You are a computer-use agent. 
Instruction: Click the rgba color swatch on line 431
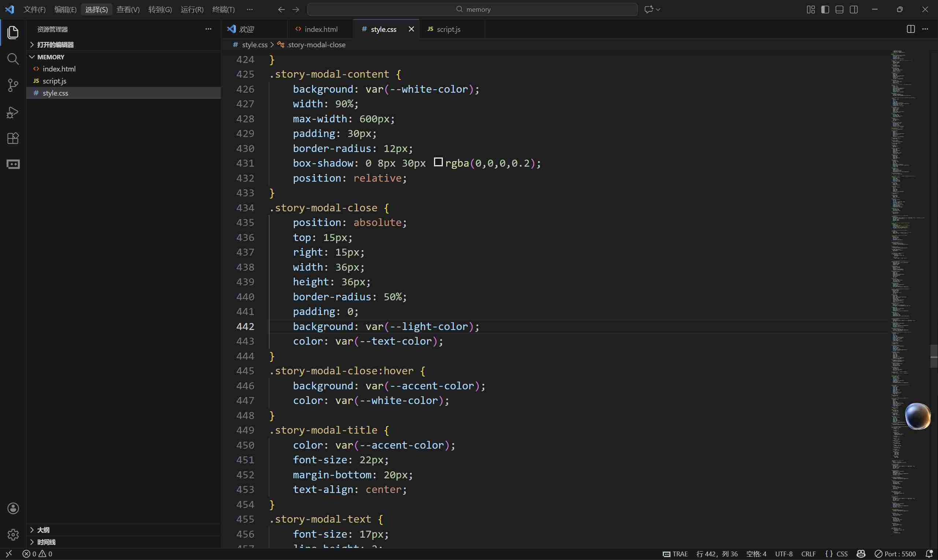[438, 162]
